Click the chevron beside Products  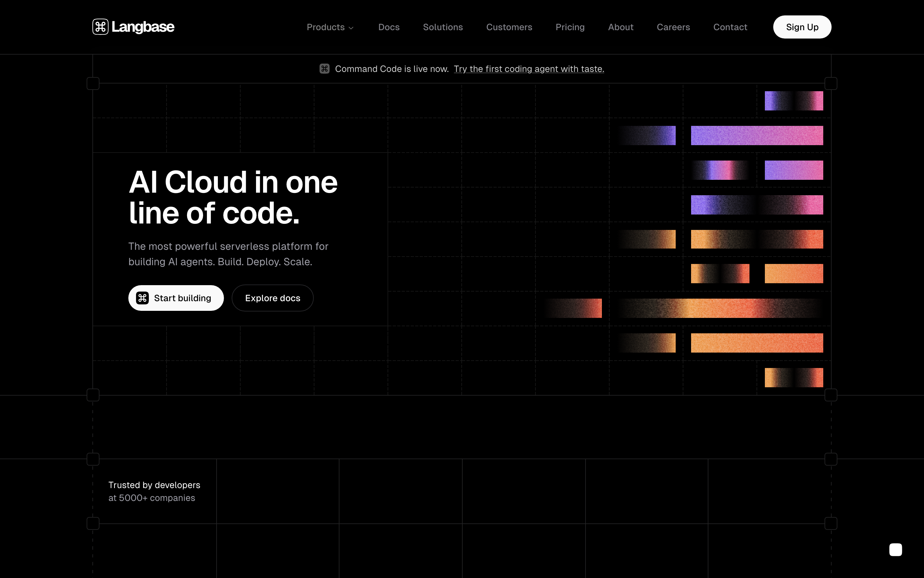(x=351, y=28)
